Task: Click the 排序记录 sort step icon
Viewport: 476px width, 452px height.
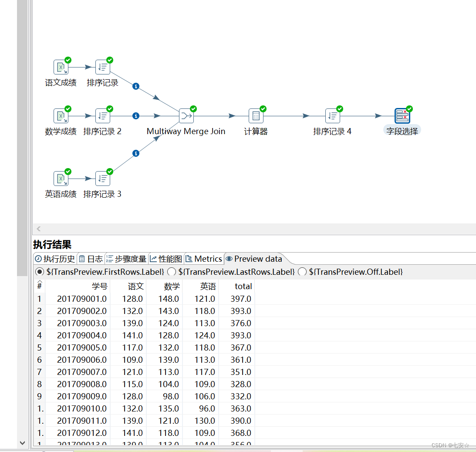Action: point(103,67)
